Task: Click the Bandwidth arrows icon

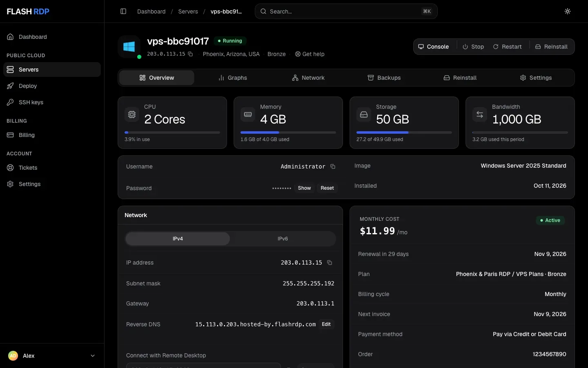Action: 480,114
